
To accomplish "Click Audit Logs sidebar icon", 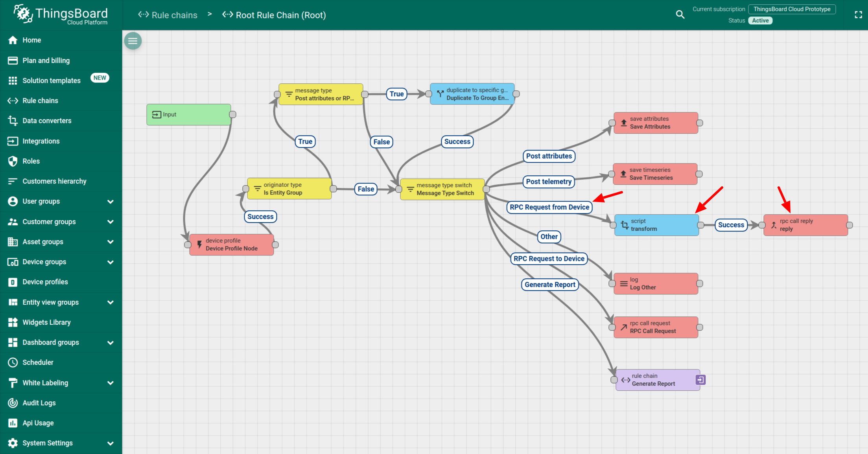I will pos(13,403).
